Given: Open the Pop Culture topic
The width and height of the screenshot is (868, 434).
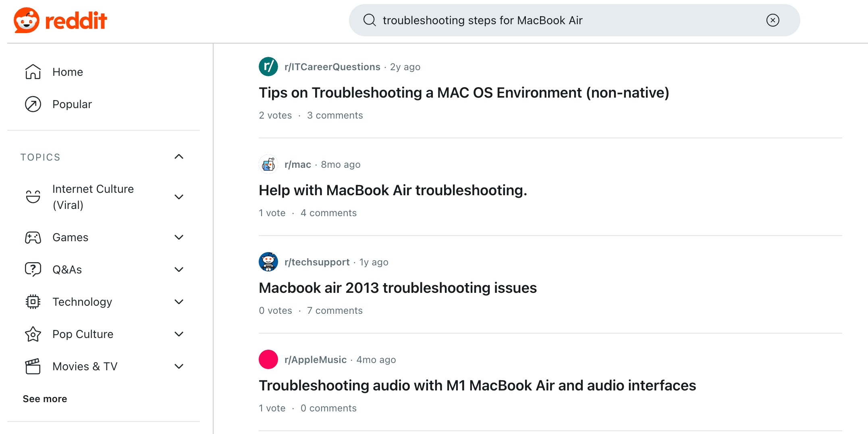Looking at the screenshot, I should (83, 334).
